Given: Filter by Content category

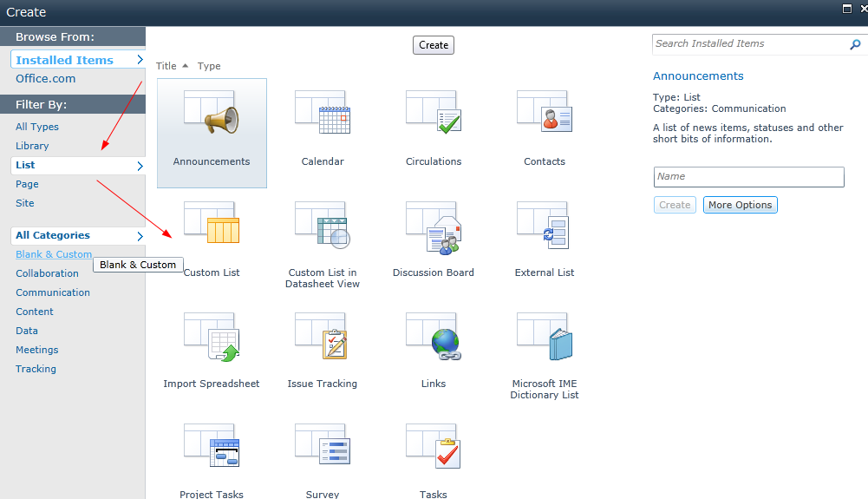Looking at the screenshot, I should (x=35, y=312).
